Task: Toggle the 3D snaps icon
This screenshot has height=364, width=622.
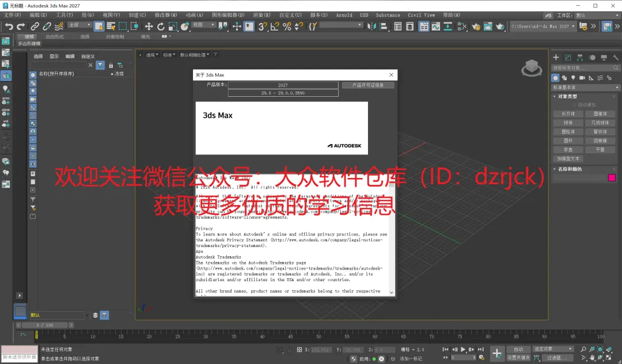Action: point(263,26)
